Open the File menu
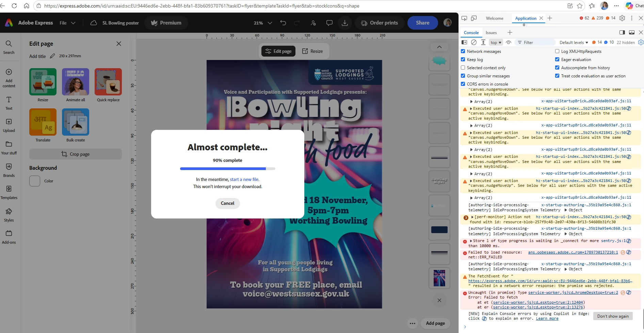The height and width of the screenshot is (333, 644). (67, 23)
